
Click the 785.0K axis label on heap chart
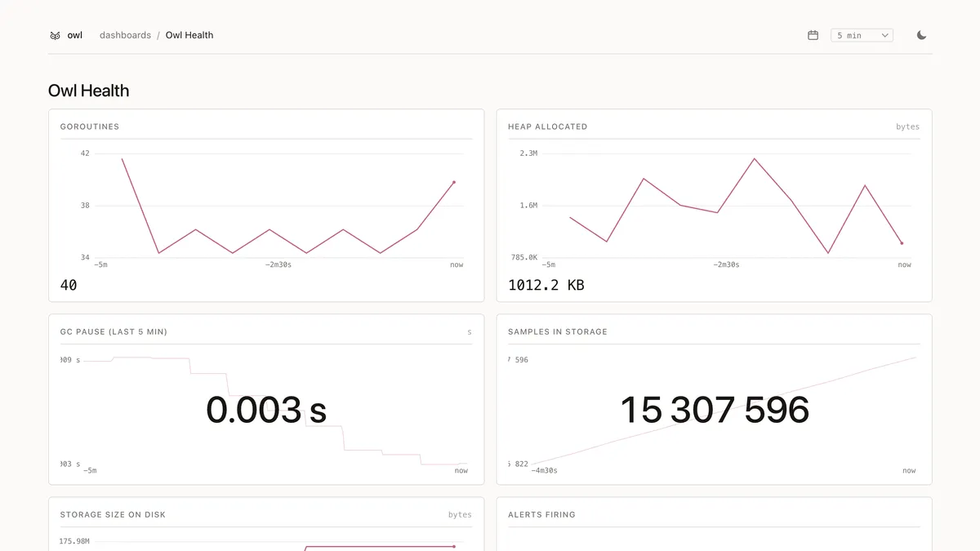pos(524,257)
